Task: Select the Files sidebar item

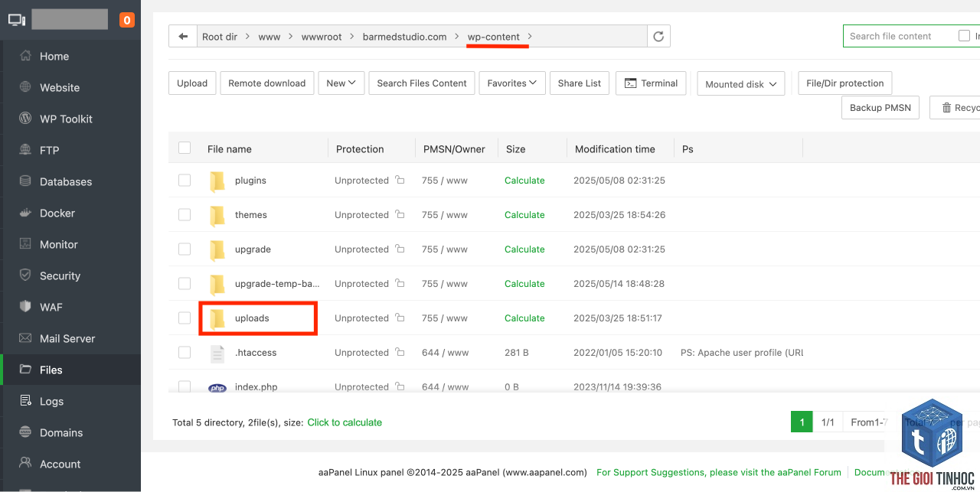Action: [70, 370]
